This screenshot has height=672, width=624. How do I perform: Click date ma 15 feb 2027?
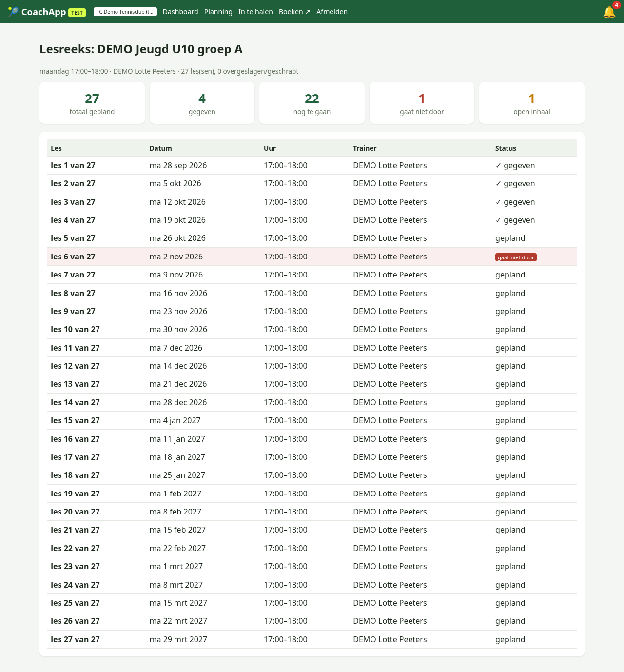[x=177, y=530]
